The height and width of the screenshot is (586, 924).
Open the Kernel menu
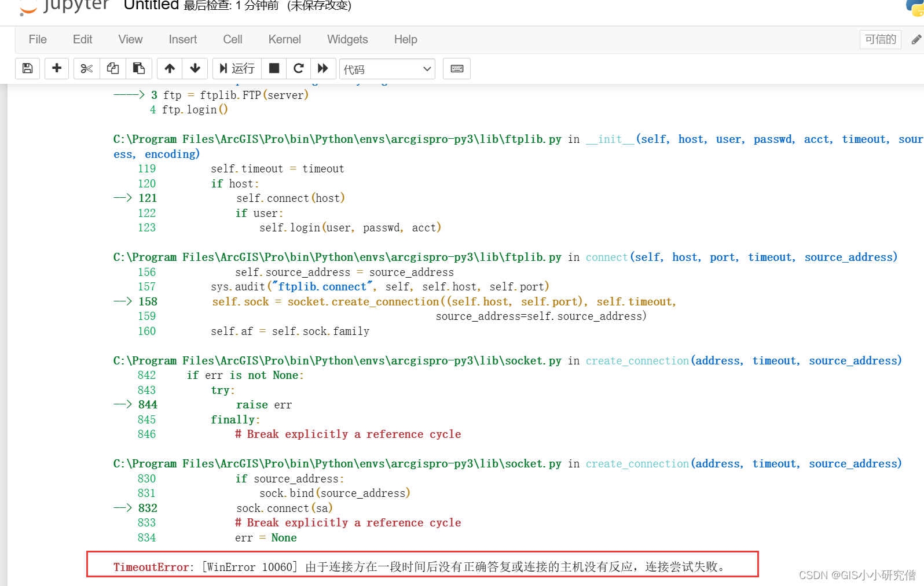click(x=285, y=39)
